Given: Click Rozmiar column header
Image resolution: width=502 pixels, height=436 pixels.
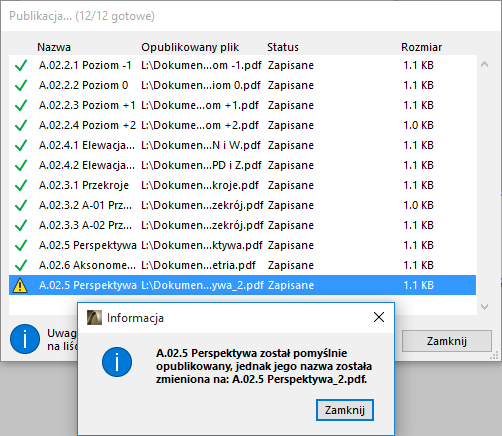Looking at the screenshot, I should tap(421, 47).
